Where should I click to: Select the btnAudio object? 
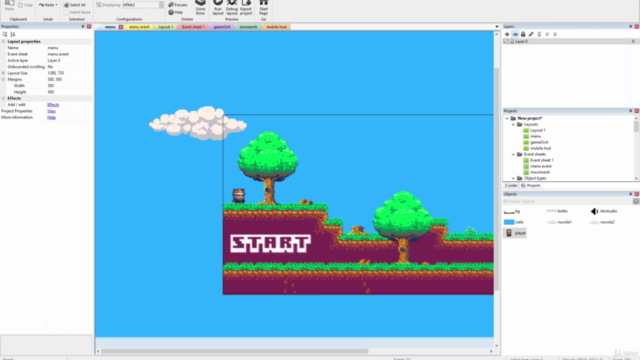(604, 211)
